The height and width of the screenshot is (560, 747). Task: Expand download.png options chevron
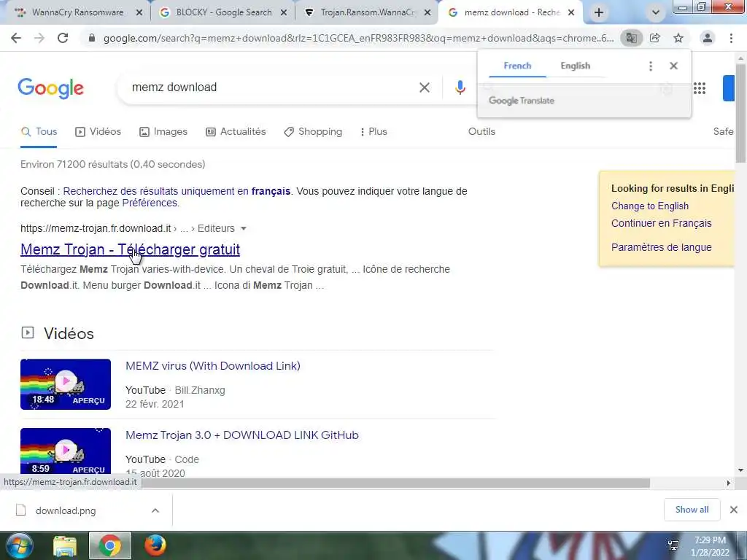pos(155,510)
